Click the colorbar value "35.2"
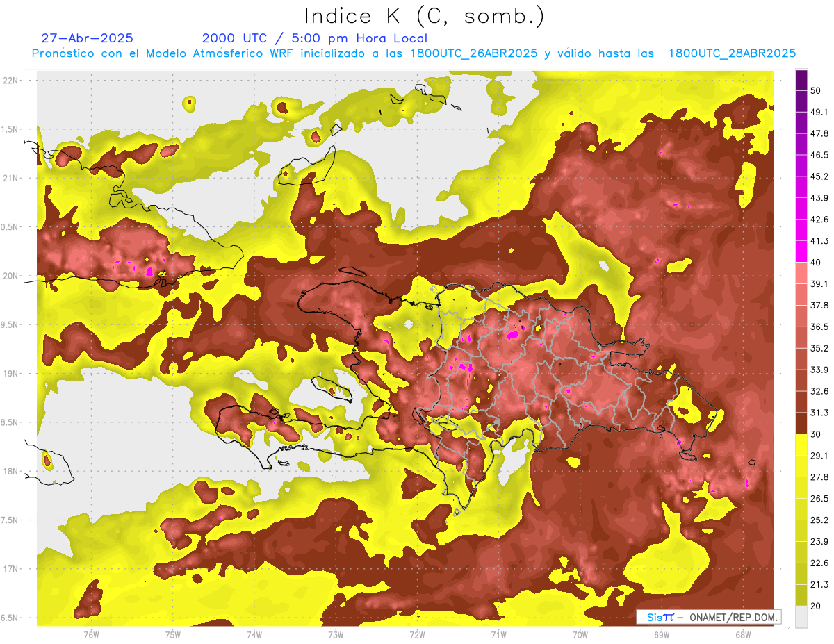 819,348
